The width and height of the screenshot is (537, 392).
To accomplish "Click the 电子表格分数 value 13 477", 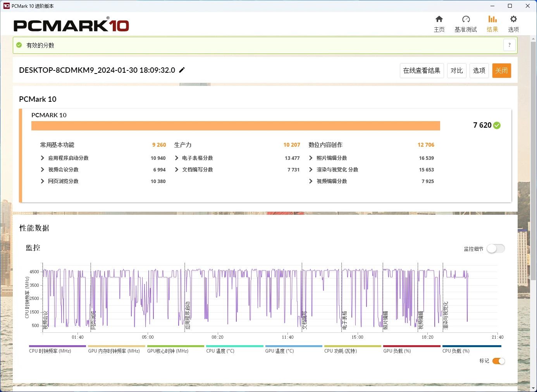I will tap(292, 158).
